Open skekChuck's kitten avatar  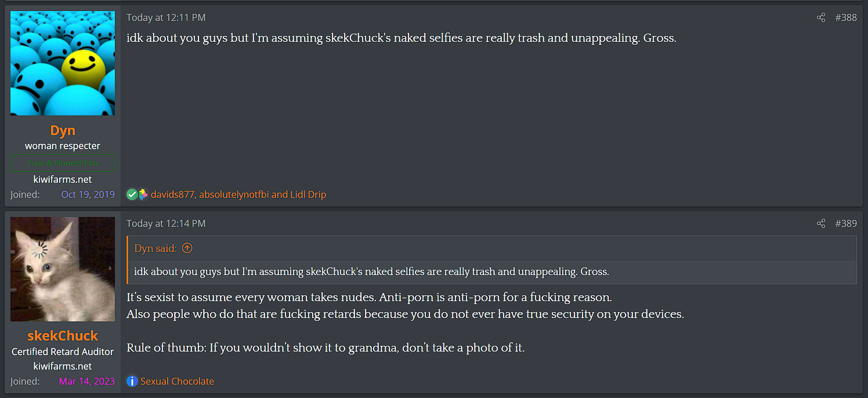point(63,269)
